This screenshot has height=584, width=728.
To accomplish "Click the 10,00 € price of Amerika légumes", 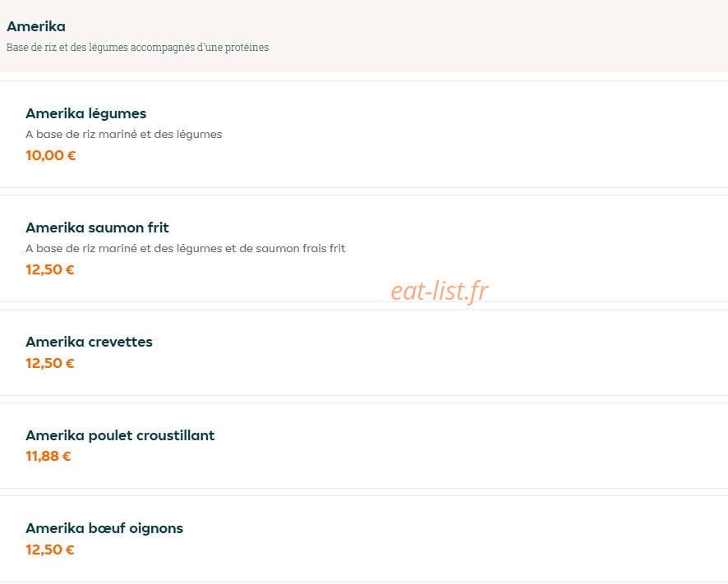I will pyautogui.click(x=51, y=155).
